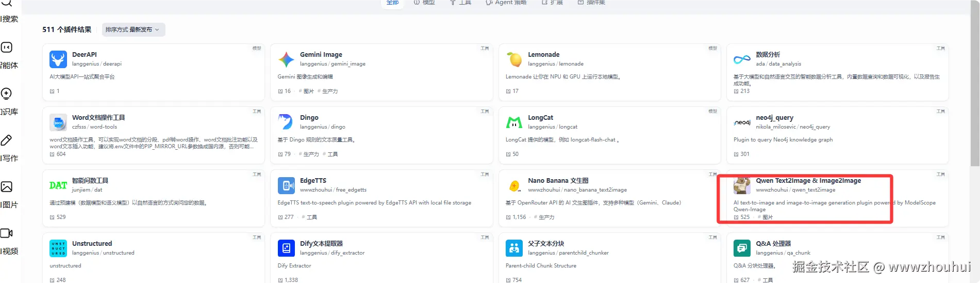Click the Word文档操作工具 docx icon

click(x=58, y=122)
